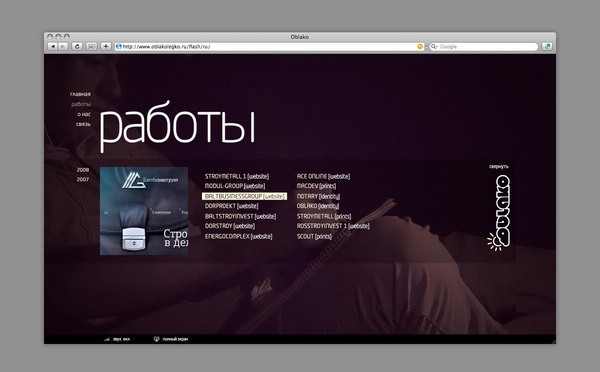Viewport: 600px width, 372px height.
Task: Open STROYMETALL 1 [website] project
Action: (x=237, y=176)
